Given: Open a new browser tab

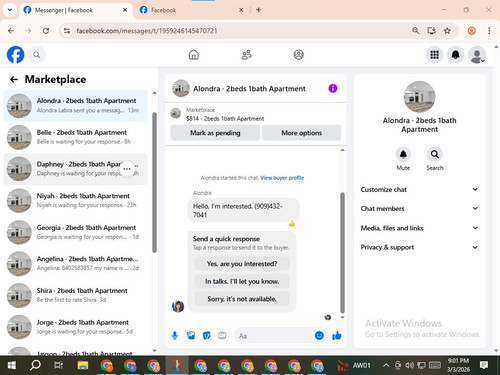Looking at the screenshot, I should pos(259,10).
